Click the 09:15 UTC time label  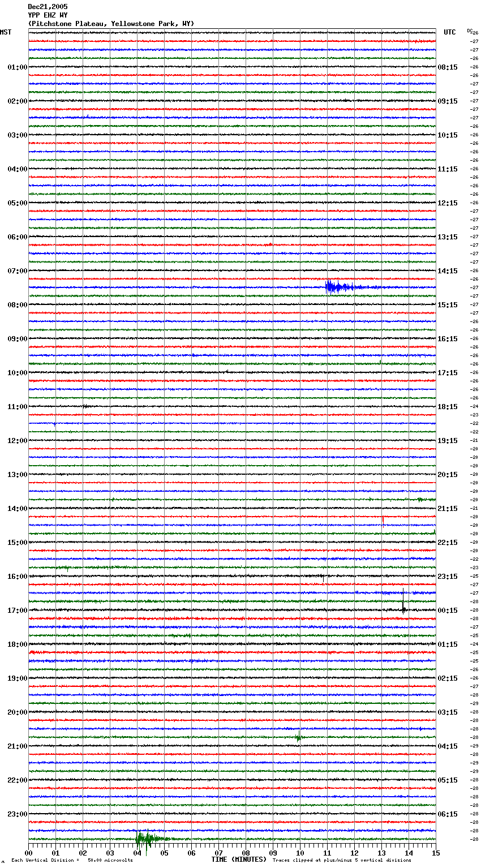point(448,101)
